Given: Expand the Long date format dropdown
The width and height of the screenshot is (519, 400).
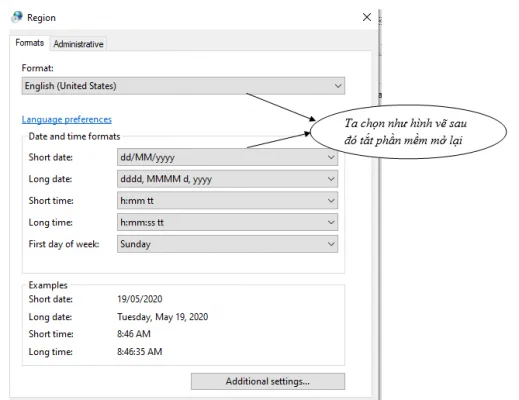Looking at the screenshot, I should [227, 179].
